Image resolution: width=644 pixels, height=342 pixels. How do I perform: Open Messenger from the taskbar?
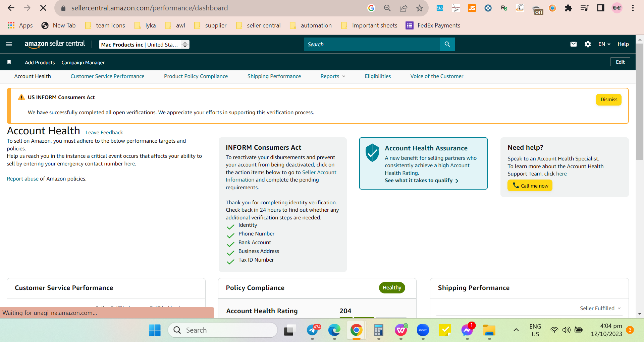click(467, 330)
